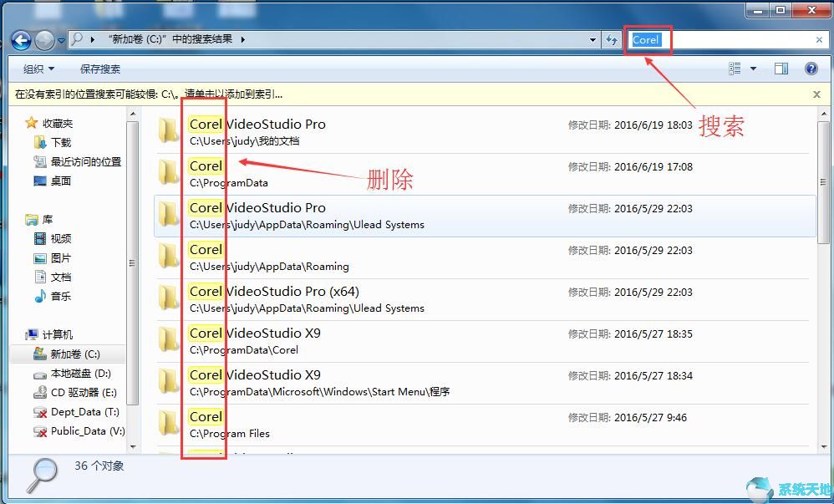Image resolution: width=834 pixels, height=504 pixels.
Task: Click the Forward navigation arrow
Action: [44, 40]
